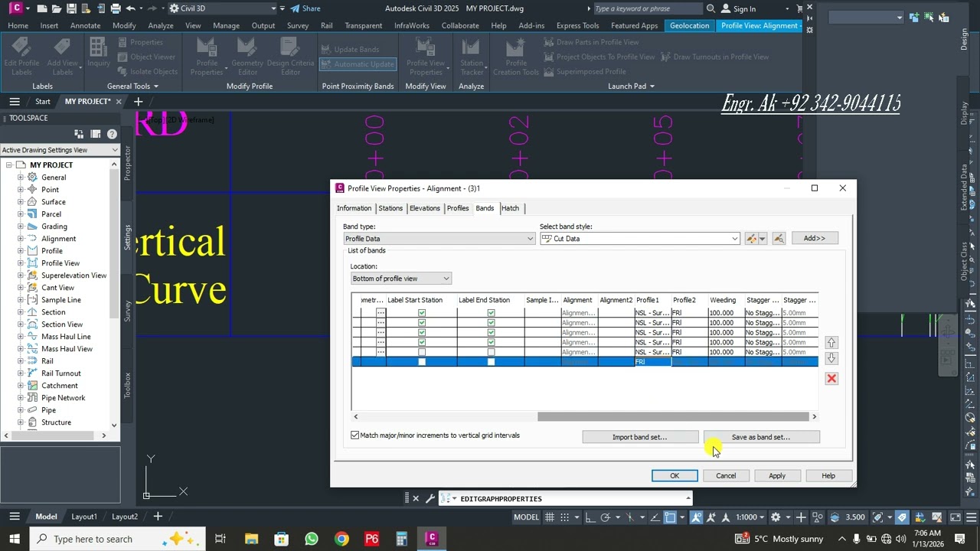The width and height of the screenshot is (980, 551).
Task: Open Active Drawing Settings View dropdown
Action: click(x=60, y=150)
